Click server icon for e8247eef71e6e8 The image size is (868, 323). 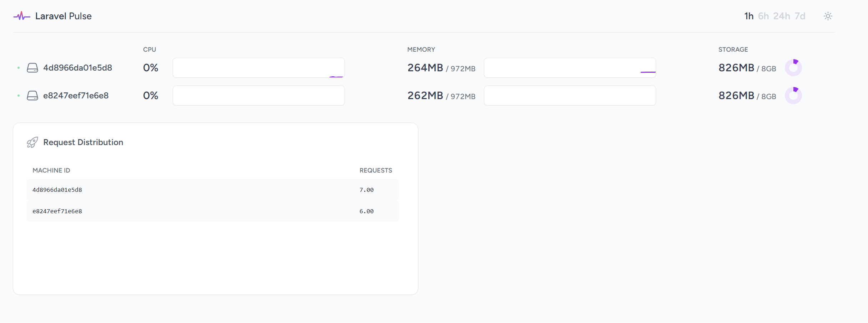pyautogui.click(x=32, y=96)
